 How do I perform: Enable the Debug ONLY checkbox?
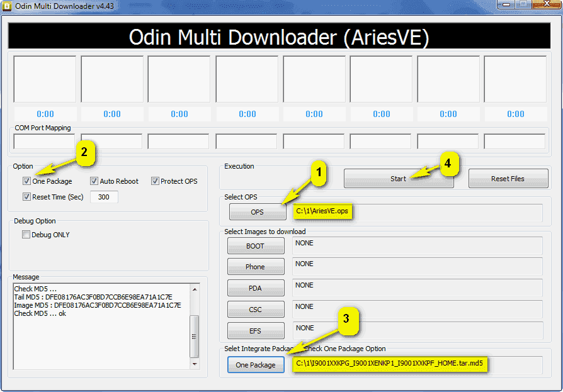(x=26, y=235)
